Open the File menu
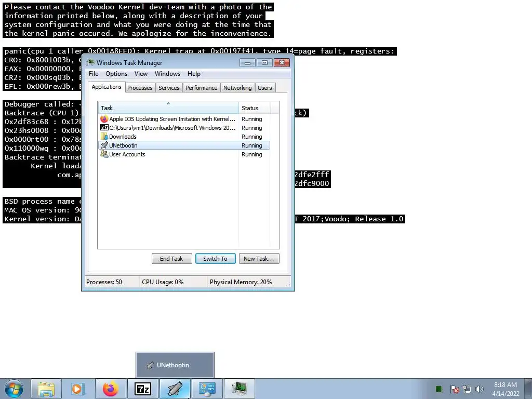The image size is (532, 399). pyautogui.click(x=94, y=74)
